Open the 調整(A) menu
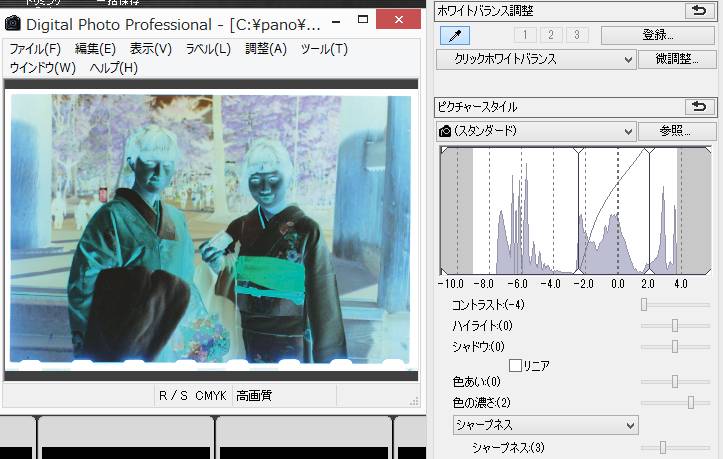The image size is (723, 459). [266, 48]
